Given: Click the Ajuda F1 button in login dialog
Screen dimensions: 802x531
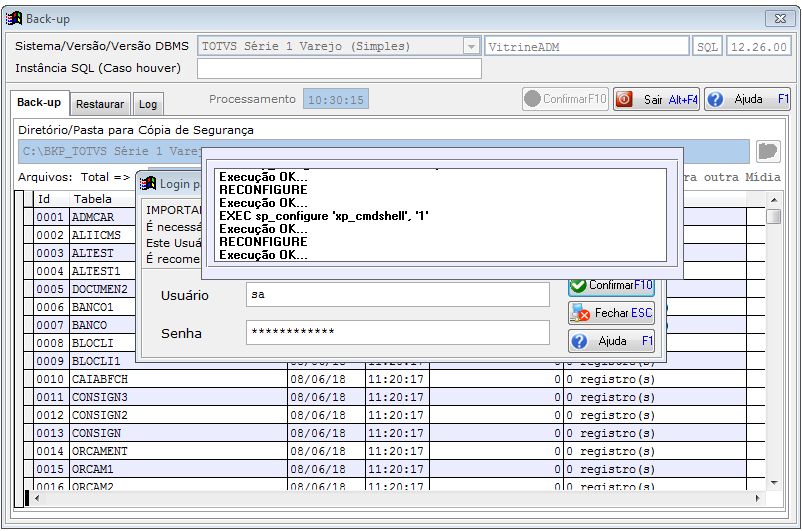Looking at the screenshot, I should (611, 341).
